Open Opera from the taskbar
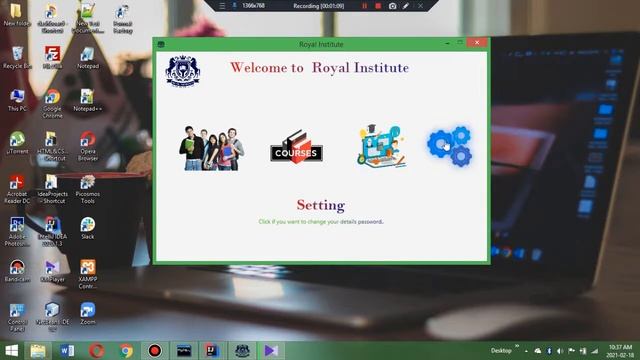 [96, 351]
